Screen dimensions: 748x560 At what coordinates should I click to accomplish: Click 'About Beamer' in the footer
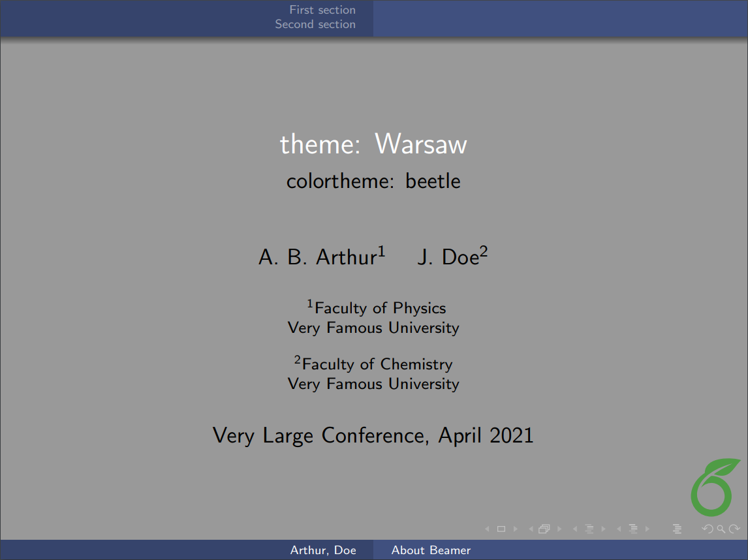click(x=431, y=550)
